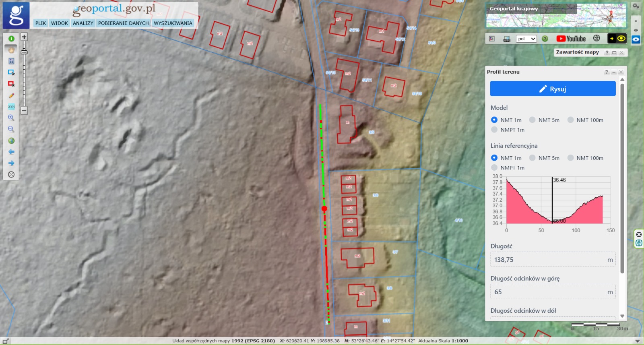
Task: Click the Rysuj button
Action: [x=553, y=89]
